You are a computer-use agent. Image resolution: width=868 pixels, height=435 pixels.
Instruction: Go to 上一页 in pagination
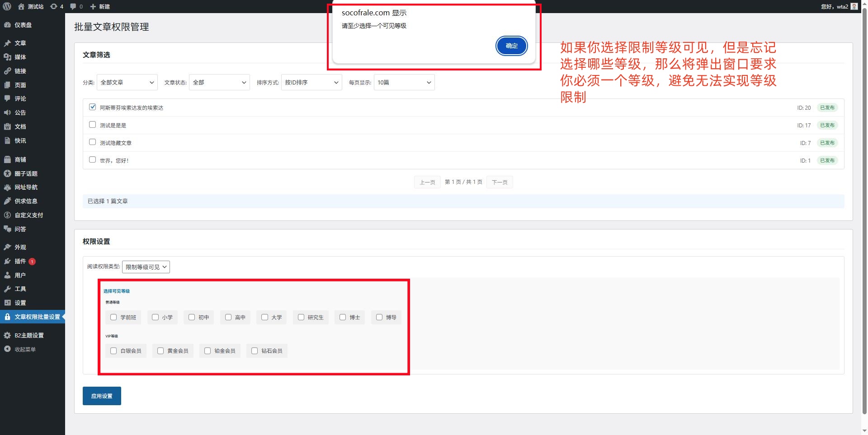[427, 182]
